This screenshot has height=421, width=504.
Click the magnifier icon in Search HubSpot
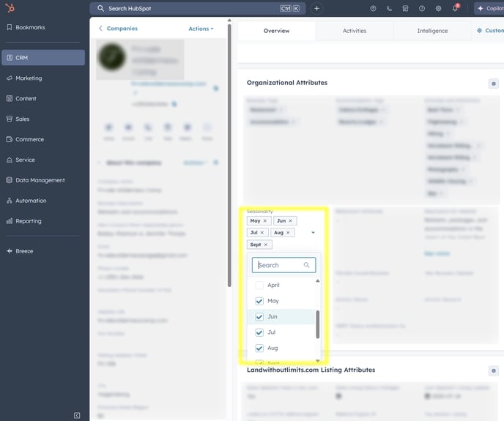point(100,8)
